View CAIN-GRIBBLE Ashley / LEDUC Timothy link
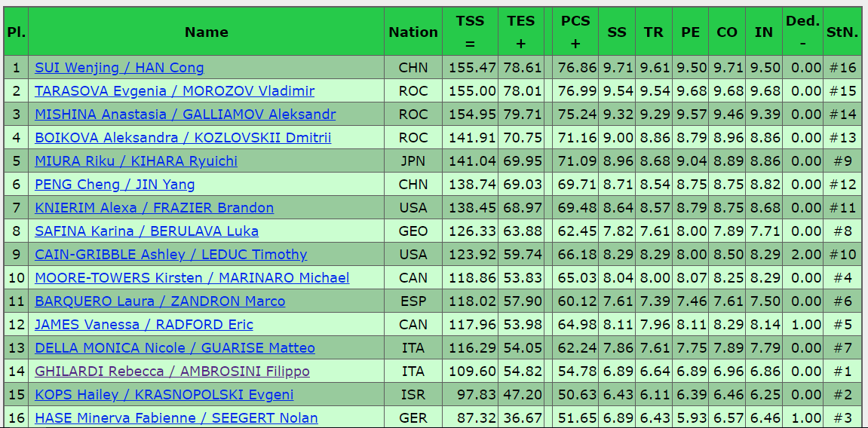The height and width of the screenshot is (428, 868). point(170,255)
